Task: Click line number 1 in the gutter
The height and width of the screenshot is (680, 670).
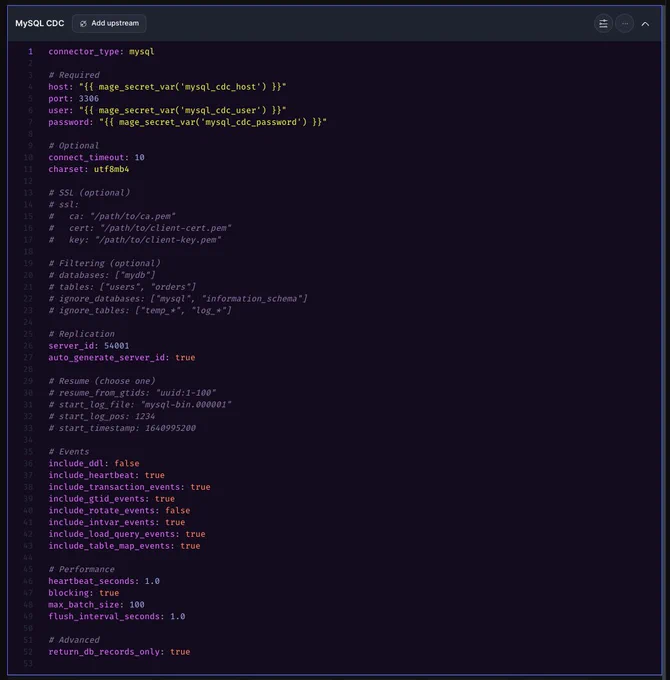Action: click(x=30, y=52)
